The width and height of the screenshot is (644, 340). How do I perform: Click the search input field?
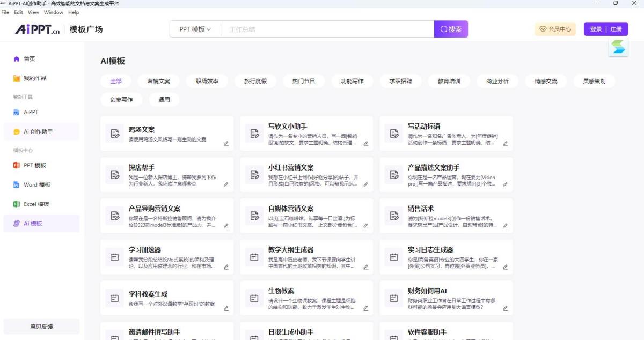click(x=327, y=29)
